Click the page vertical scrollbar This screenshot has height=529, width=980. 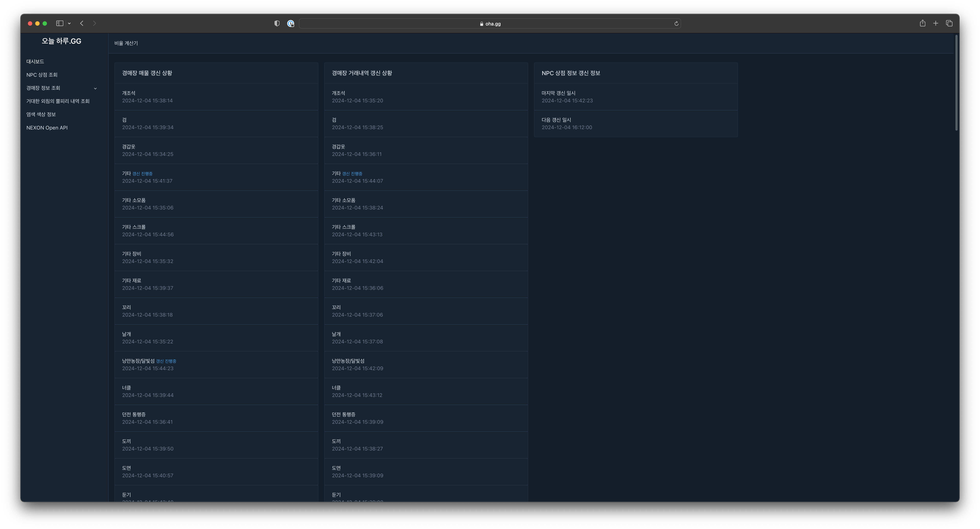[956, 83]
